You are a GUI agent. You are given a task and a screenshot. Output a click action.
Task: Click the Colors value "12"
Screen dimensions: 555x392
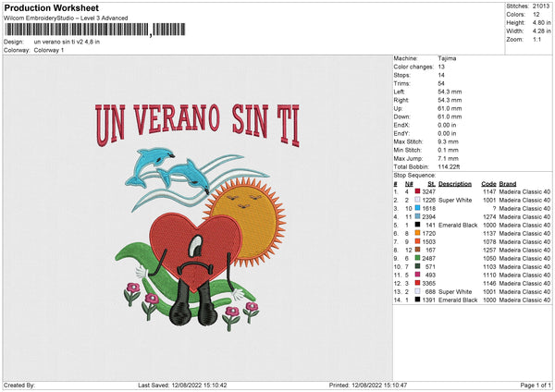tap(536, 15)
